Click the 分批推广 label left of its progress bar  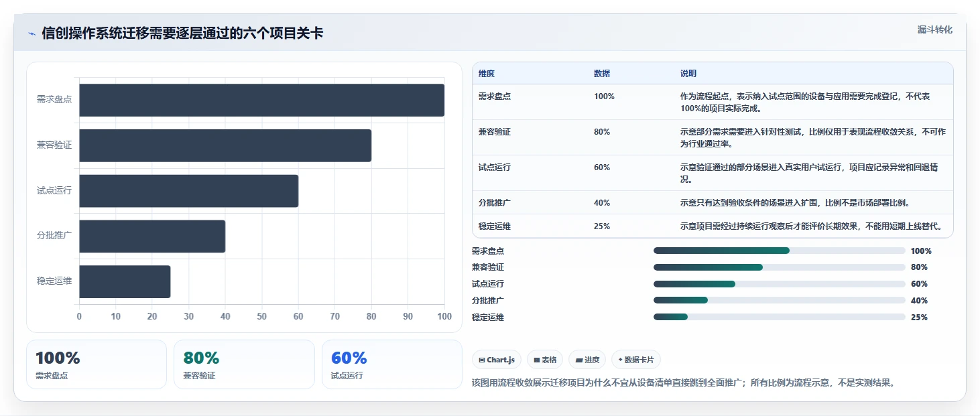[488, 301]
